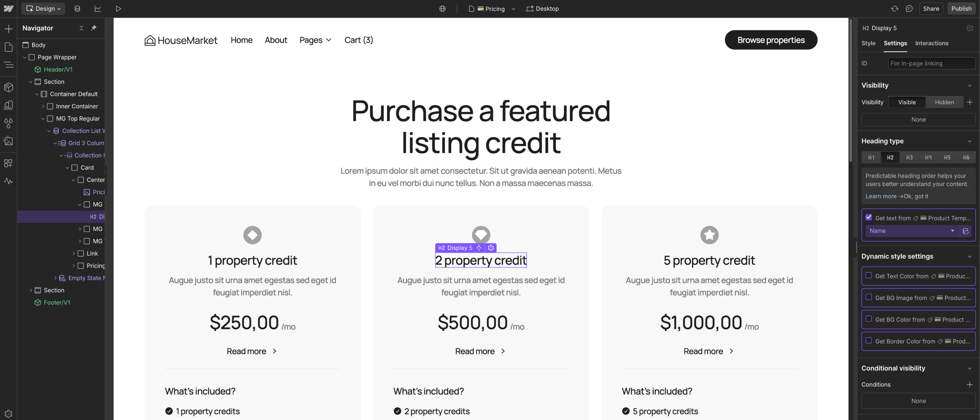Start preview mode with the play icon
Image resolution: width=980 pixels, height=420 pixels.
pos(118,8)
